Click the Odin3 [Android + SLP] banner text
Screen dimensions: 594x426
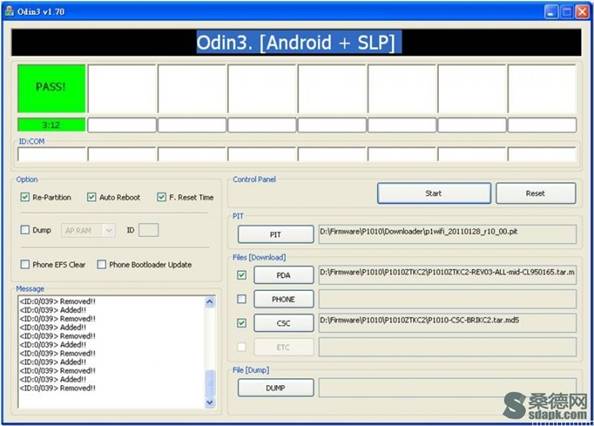296,42
